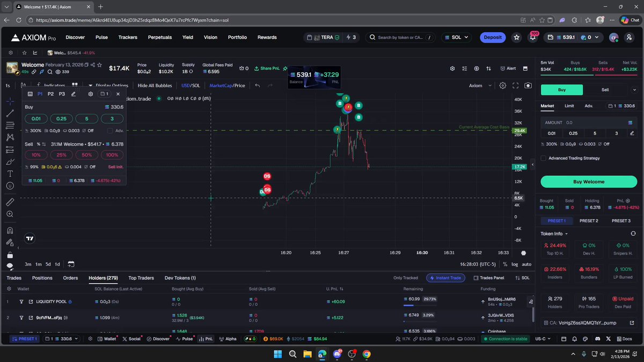Image resolution: width=644 pixels, height=362 pixels.
Task: Click the Deposit button
Action: 493,38
